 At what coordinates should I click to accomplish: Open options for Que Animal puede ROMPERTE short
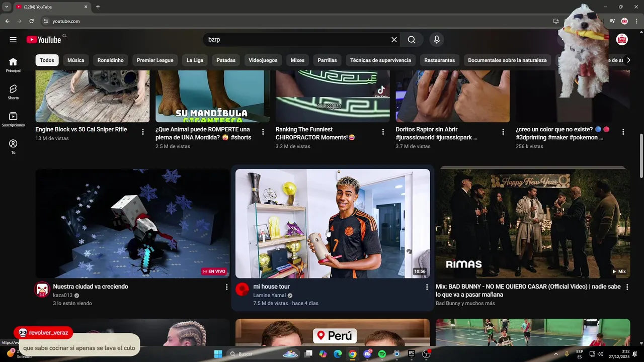263,132
